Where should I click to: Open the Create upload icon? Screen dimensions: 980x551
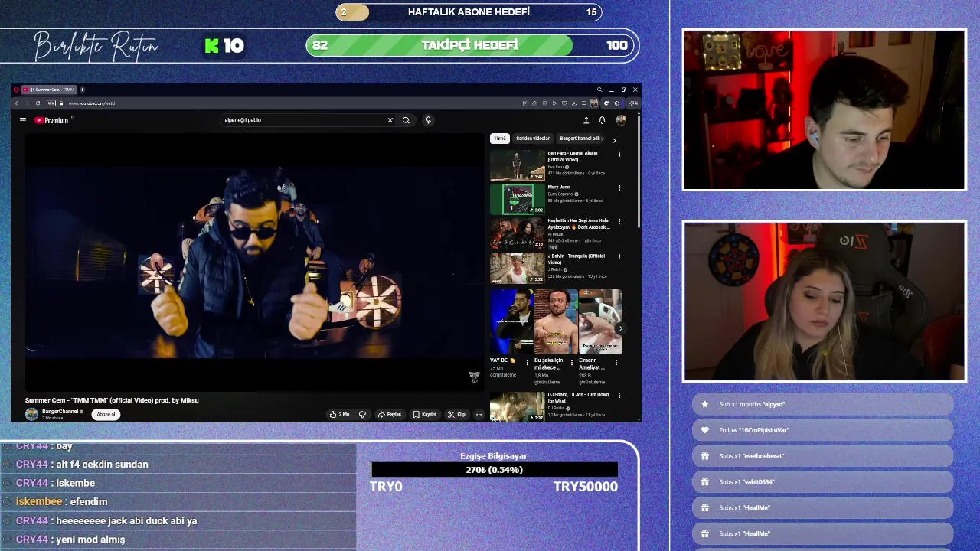(x=586, y=120)
